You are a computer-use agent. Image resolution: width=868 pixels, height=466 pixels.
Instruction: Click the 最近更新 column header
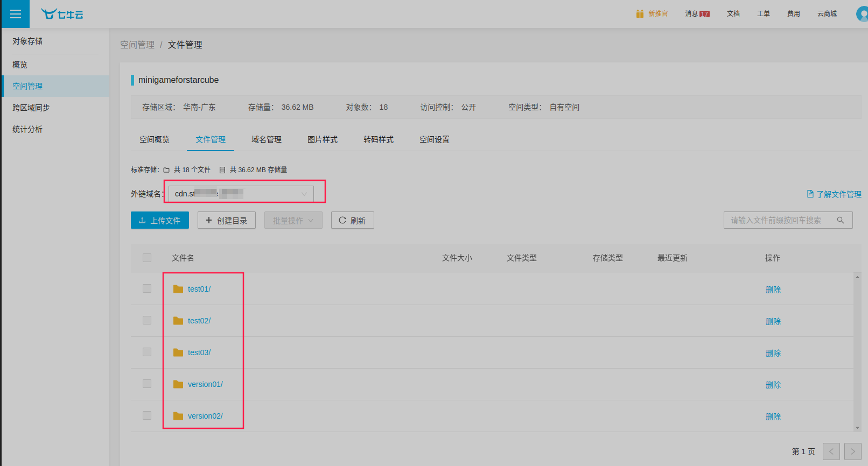(673, 258)
